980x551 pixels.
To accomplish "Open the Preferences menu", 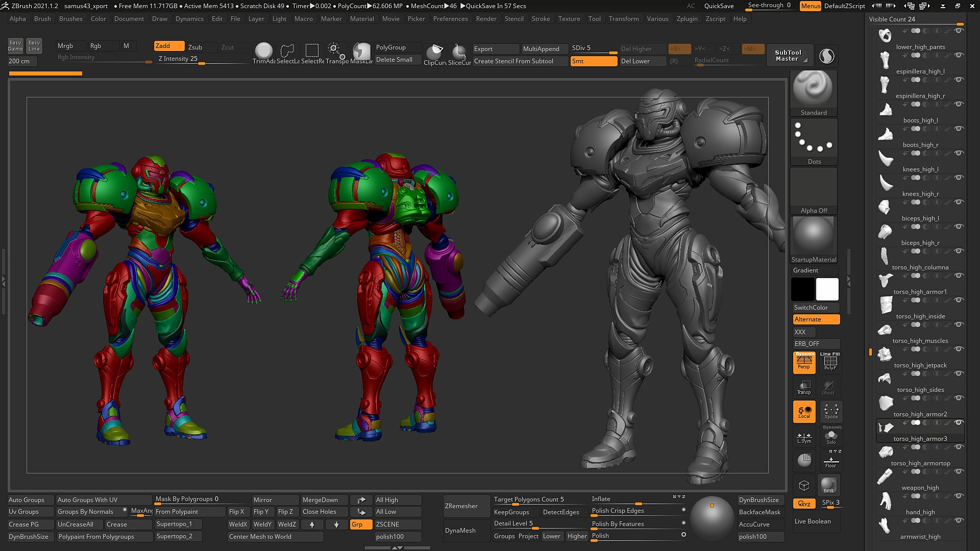I will coord(450,19).
